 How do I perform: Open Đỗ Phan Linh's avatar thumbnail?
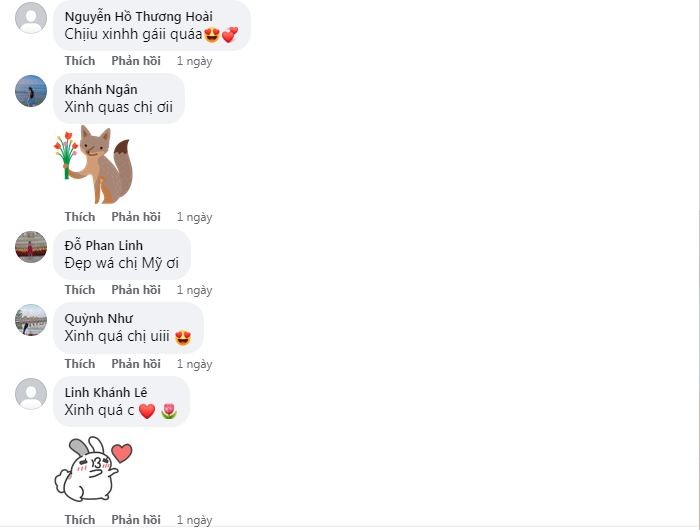pyautogui.click(x=31, y=247)
